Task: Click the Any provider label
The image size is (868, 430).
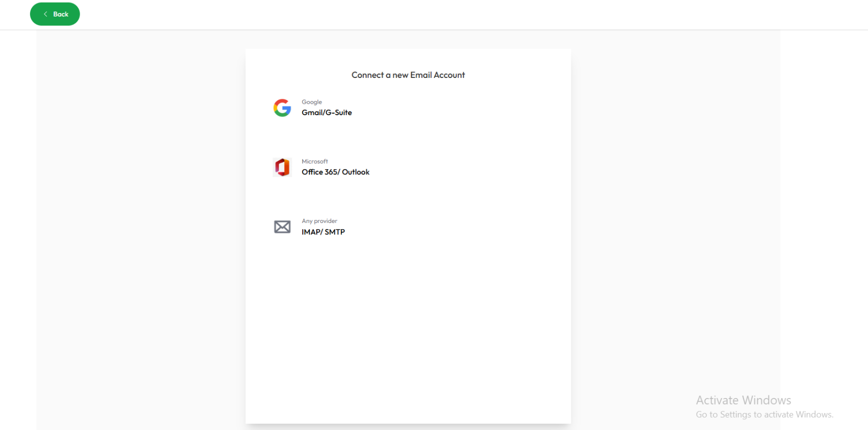Action: coord(319,221)
